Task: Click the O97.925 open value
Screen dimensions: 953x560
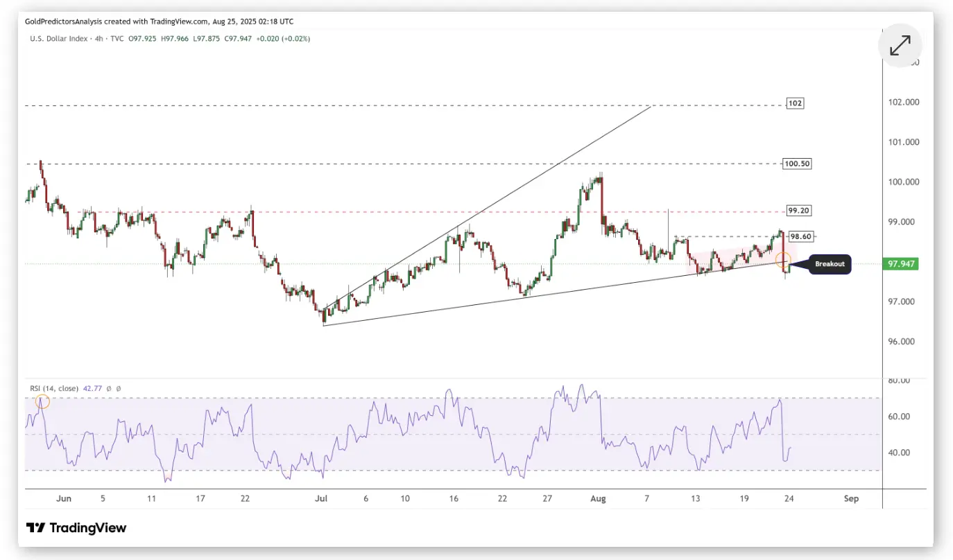Action: [143, 39]
